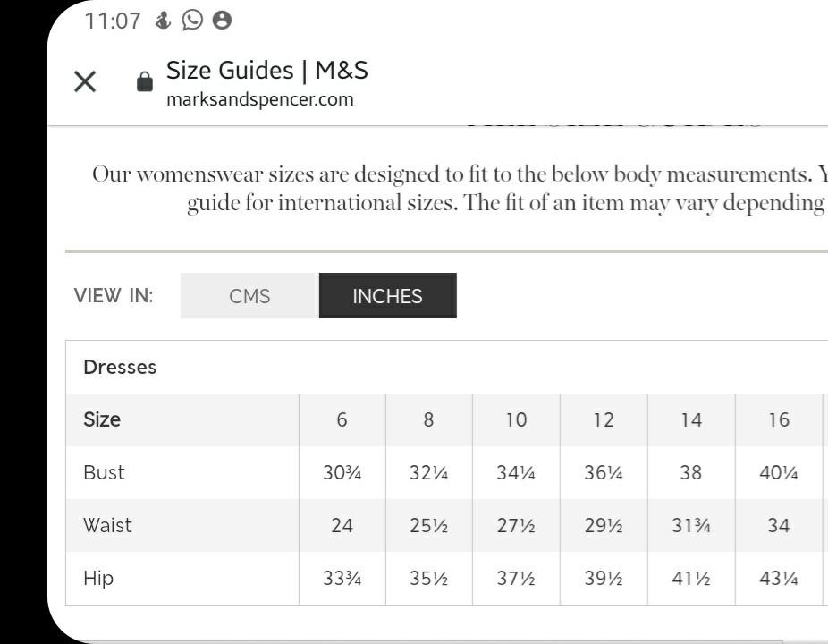Tap the 11:07 clock in status bar
This screenshot has height=644, width=828.
coord(113,21)
